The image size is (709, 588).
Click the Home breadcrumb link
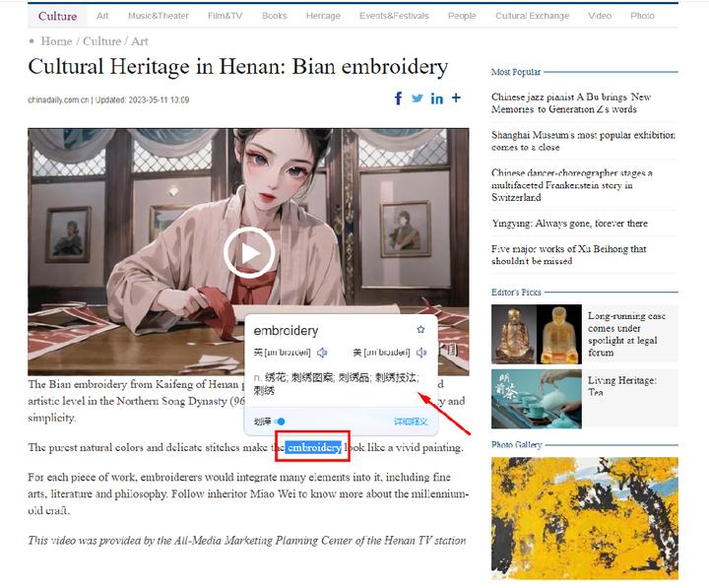click(x=56, y=41)
